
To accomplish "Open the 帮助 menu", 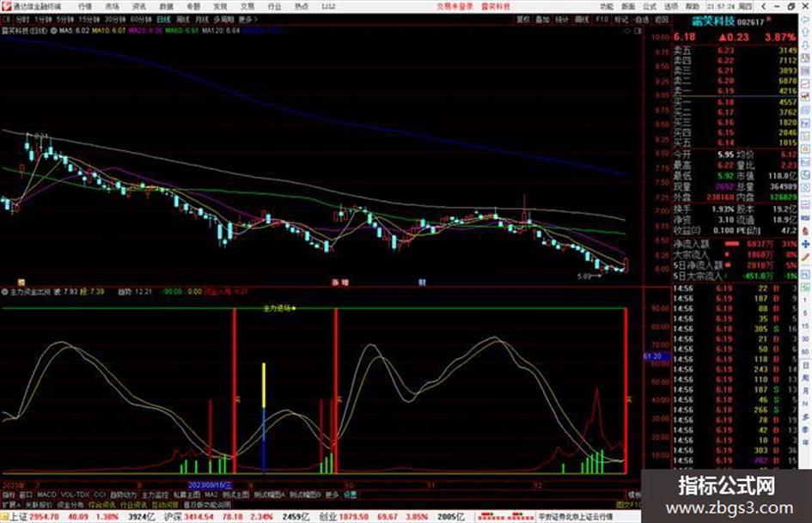I will tap(692, 6).
